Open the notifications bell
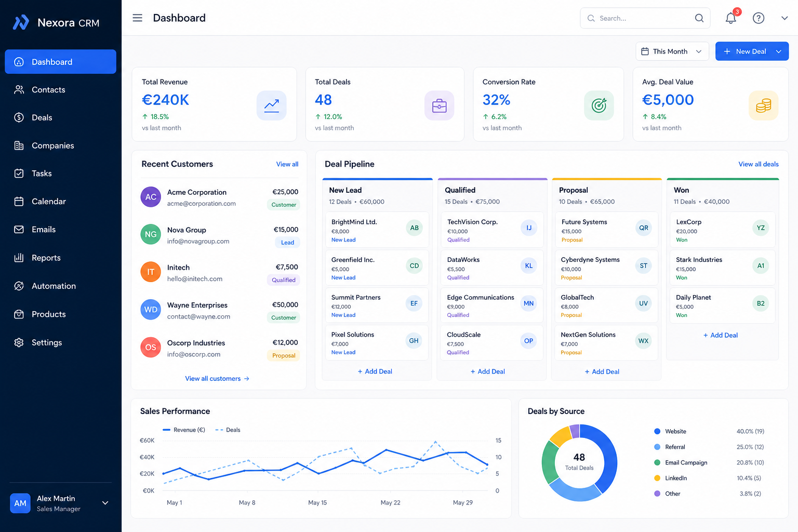Viewport: 798px width, 532px height. pyautogui.click(x=731, y=18)
